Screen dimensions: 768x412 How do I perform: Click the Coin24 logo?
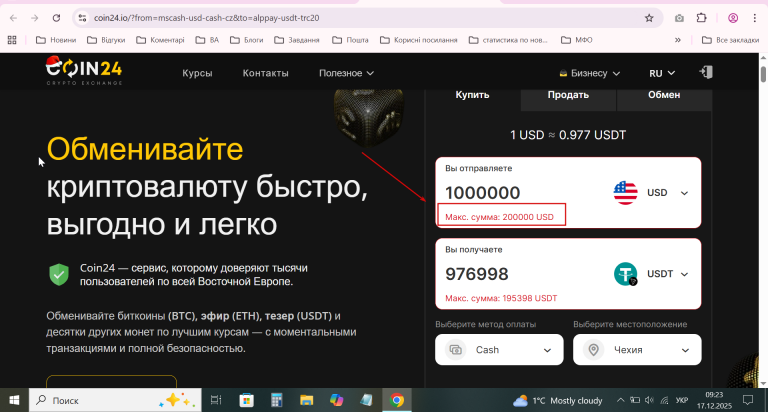pyautogui.click(x=84, y=71)
